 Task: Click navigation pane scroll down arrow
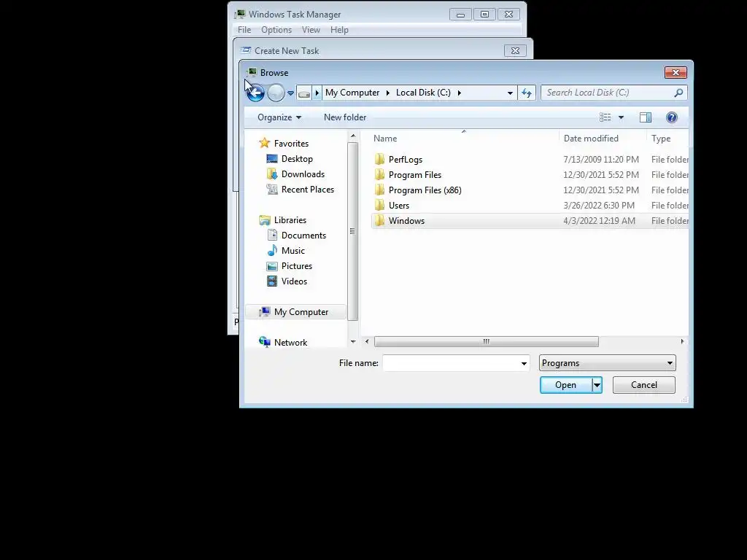pos(353,341)
